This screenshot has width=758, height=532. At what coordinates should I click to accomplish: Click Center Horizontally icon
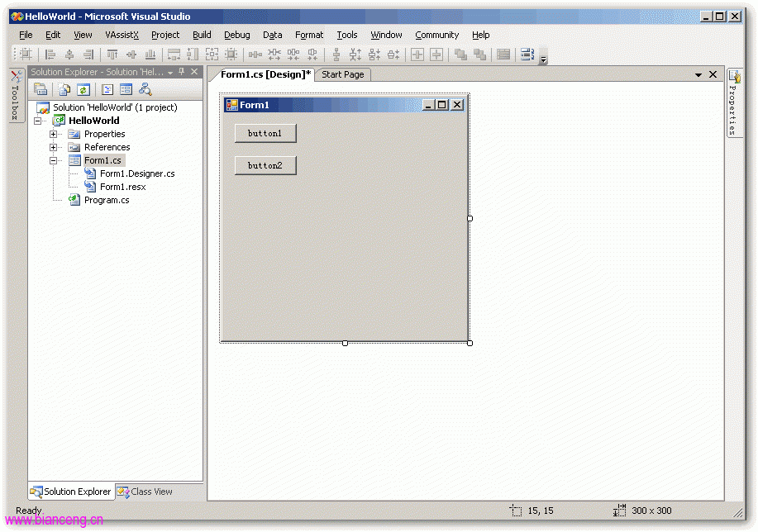click(417, 55)
